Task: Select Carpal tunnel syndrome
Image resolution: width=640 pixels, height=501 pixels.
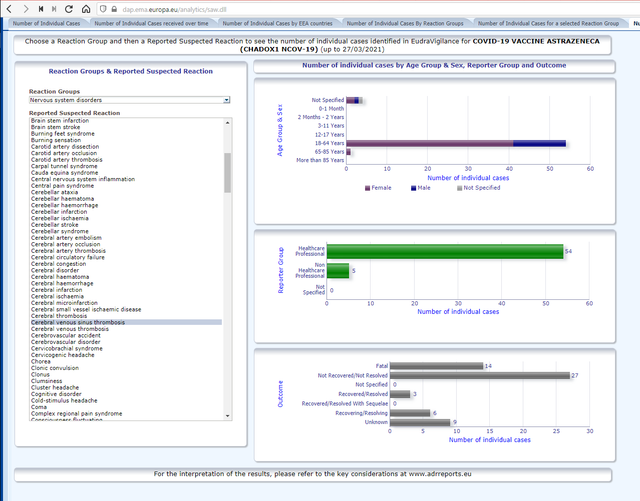Action: tap(64, 166)
